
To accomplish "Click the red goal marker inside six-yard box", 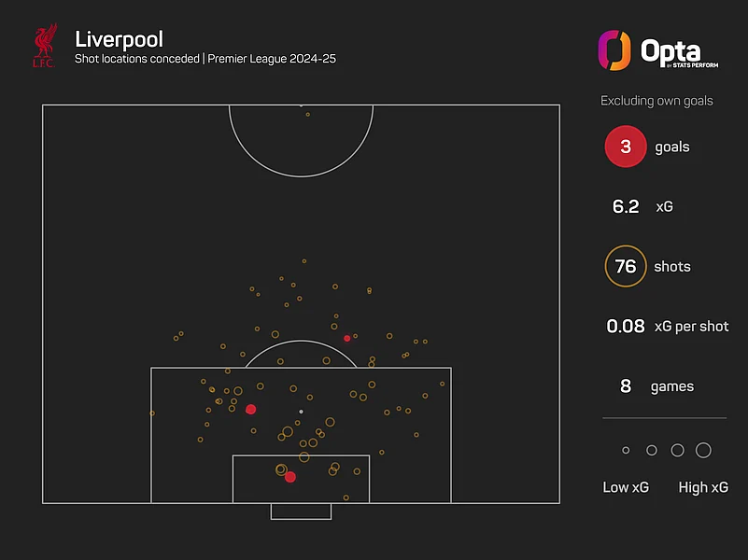I will tap(290, 477).
